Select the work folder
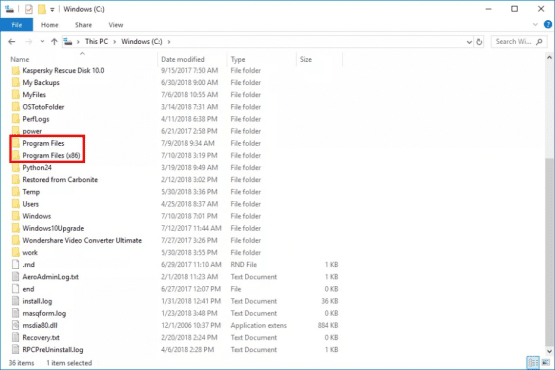The image size is (555, 370). pos(30,252)
